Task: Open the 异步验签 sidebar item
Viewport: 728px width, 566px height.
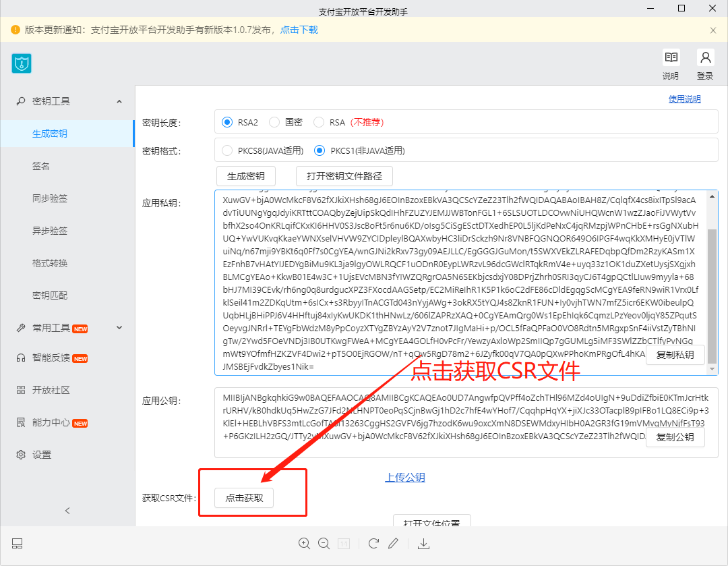Action: coord(50,231)
